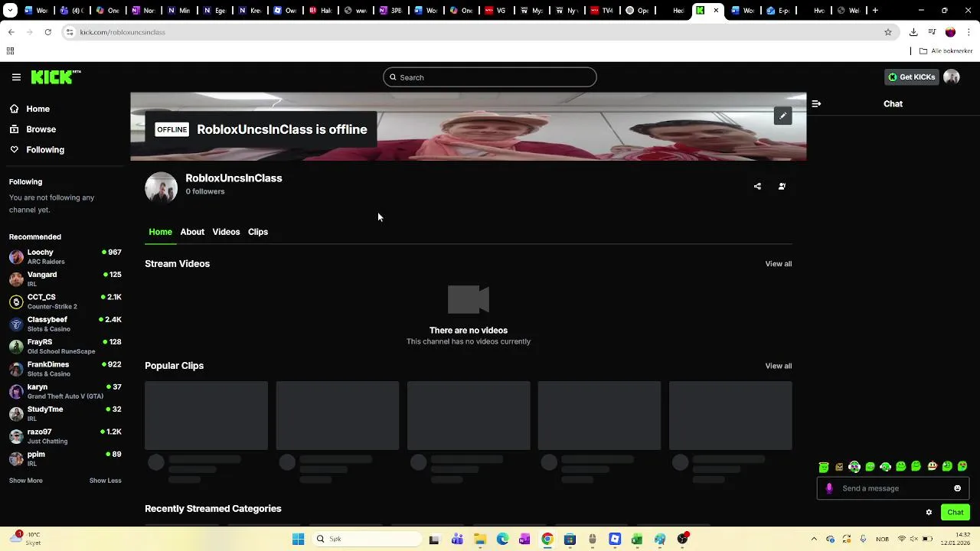Pick the brown angry emote

pos(839,467)
